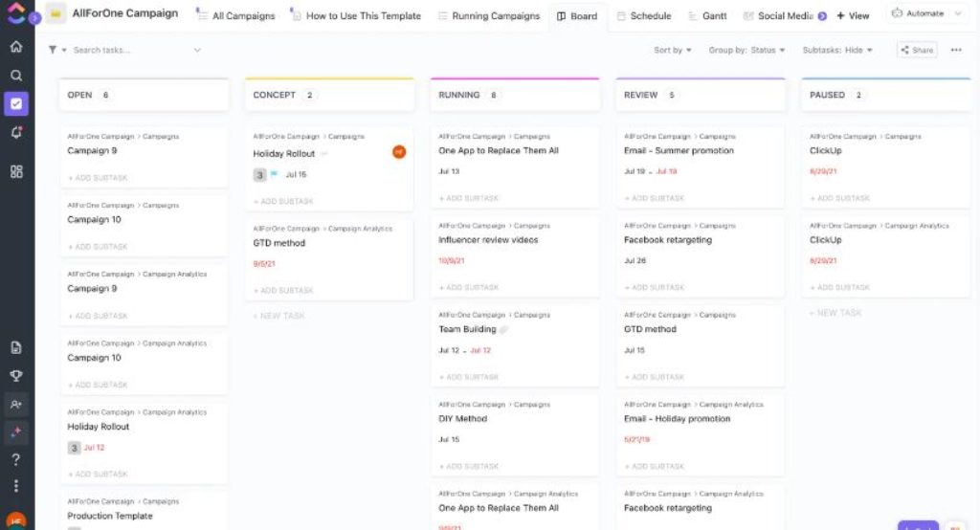This screenshot has width=980, height=530.
Task: Click the filter funnel icon
Action: point(53,50)
